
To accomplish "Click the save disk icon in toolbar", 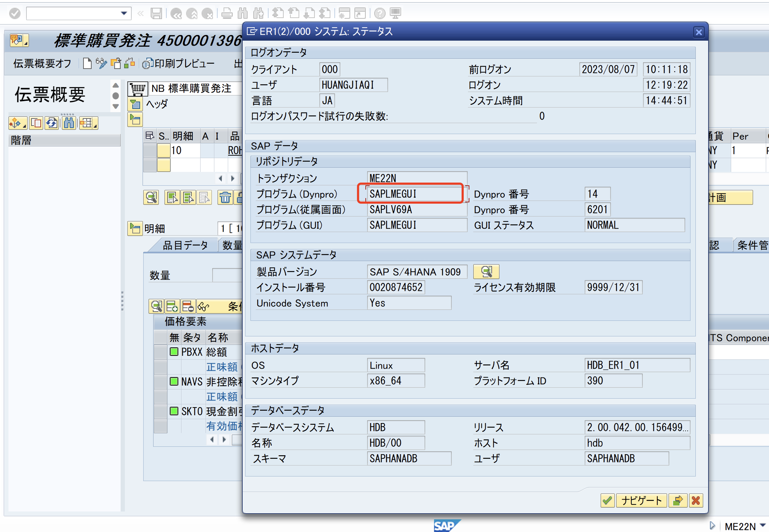I will [156, 13].
